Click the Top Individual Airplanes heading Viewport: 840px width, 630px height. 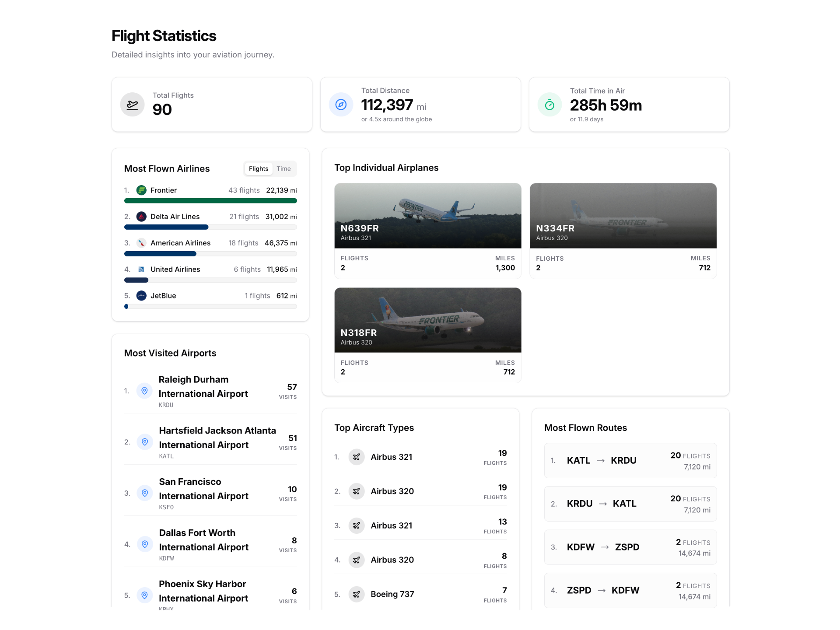click(386, 168)
